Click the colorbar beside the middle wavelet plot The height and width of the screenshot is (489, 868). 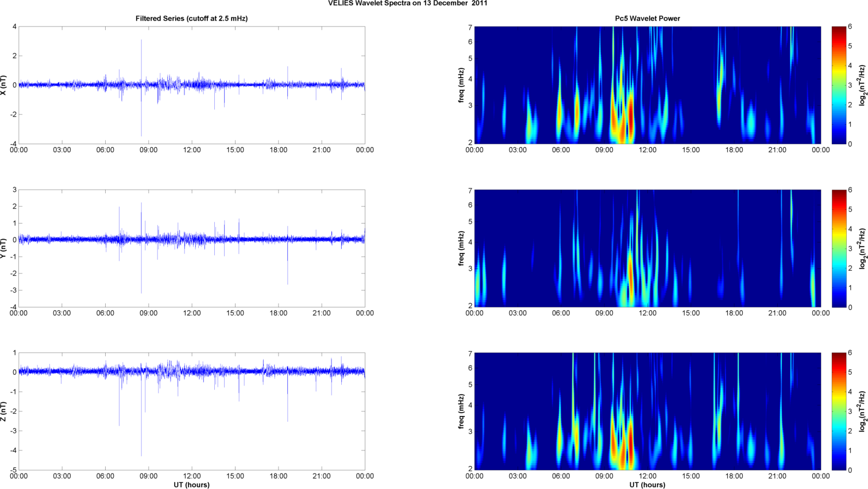839,248
